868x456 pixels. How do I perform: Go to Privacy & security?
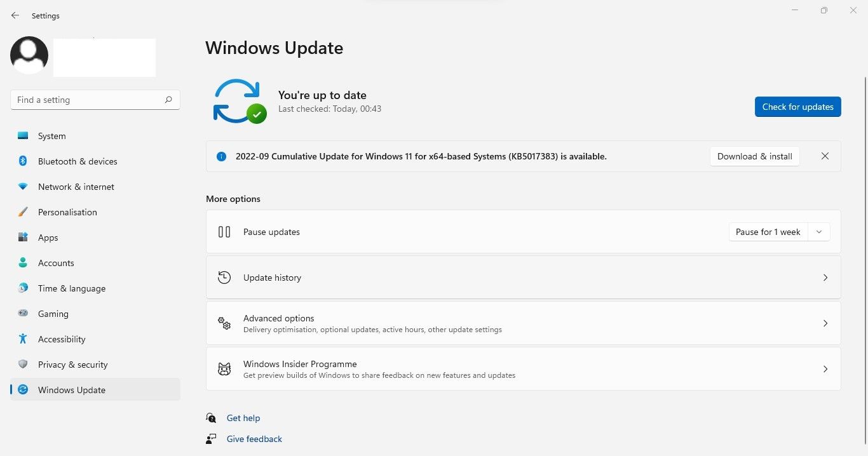pyautogui.click(x=95, y=365)
